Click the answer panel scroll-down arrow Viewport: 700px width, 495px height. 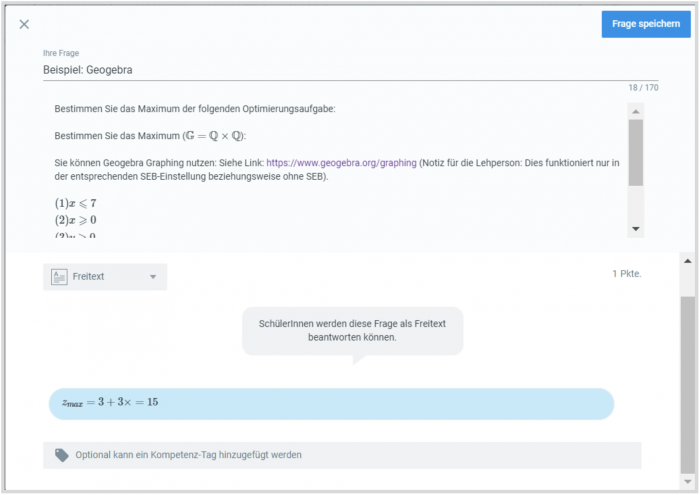(x=688, y=482)
